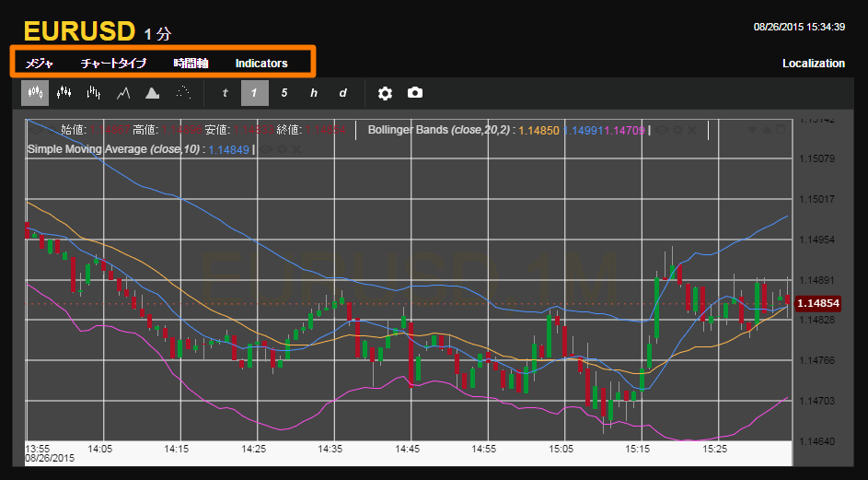Select the candlestick chart type icon
The height and width of the screenshot is (480, 868).
(35, 93)
